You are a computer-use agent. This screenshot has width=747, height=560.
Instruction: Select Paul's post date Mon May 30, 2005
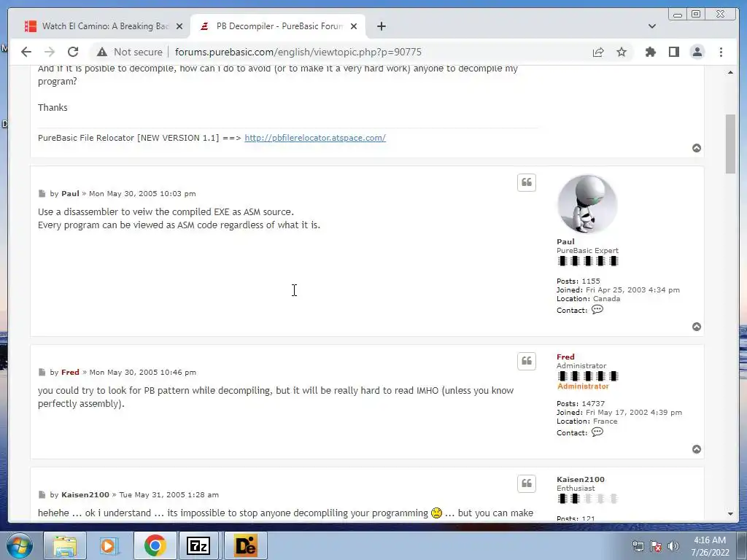142,193
